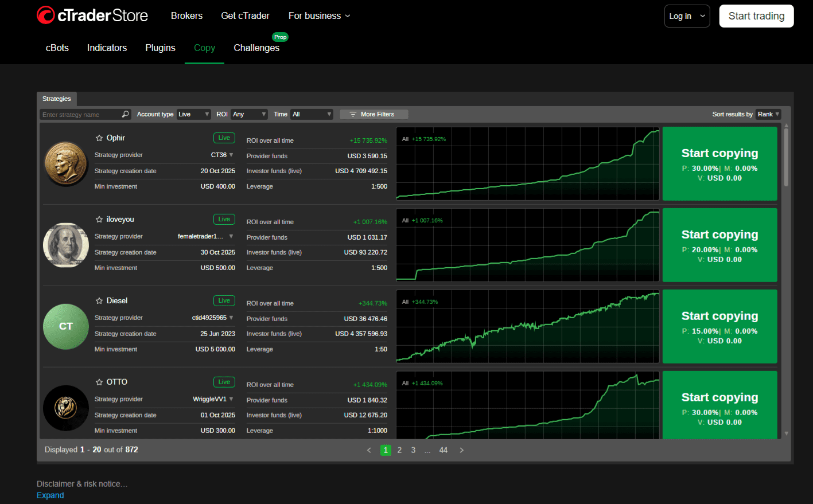Star the OTTO strategy
Viewport: 813px width, 504px height.
tap(99, 382)
